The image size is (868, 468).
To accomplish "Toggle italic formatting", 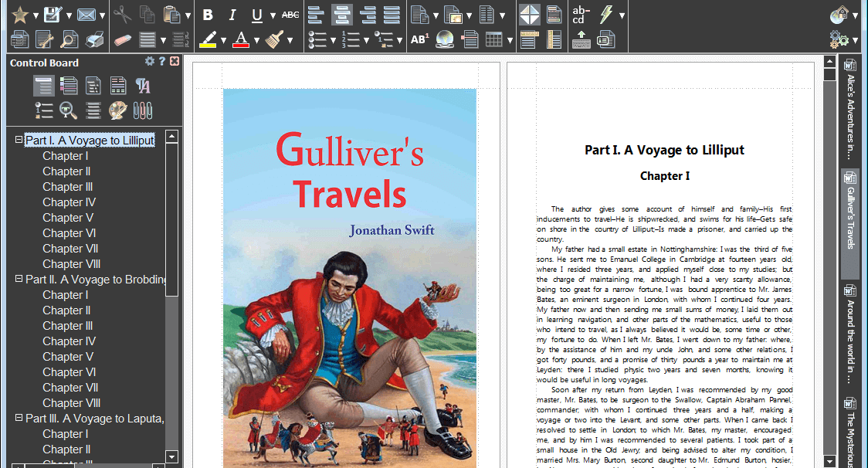I will click(x=232, y=15).
